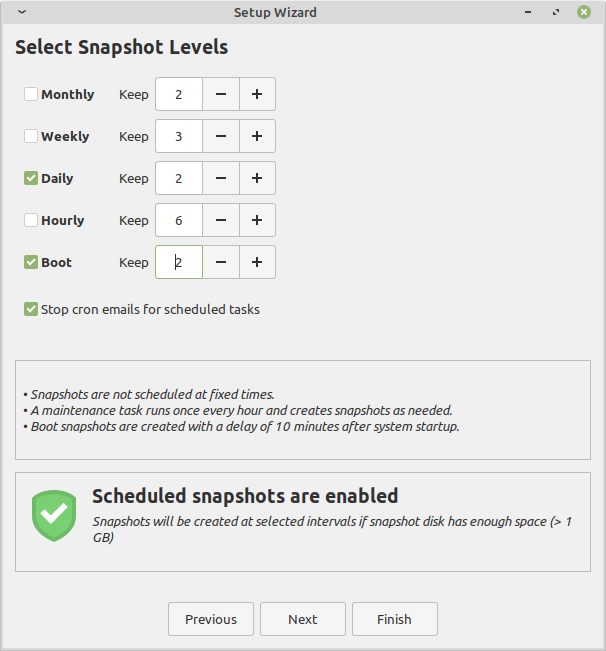Uncheck the Daily snapshot level

click(x=31, y=178)
